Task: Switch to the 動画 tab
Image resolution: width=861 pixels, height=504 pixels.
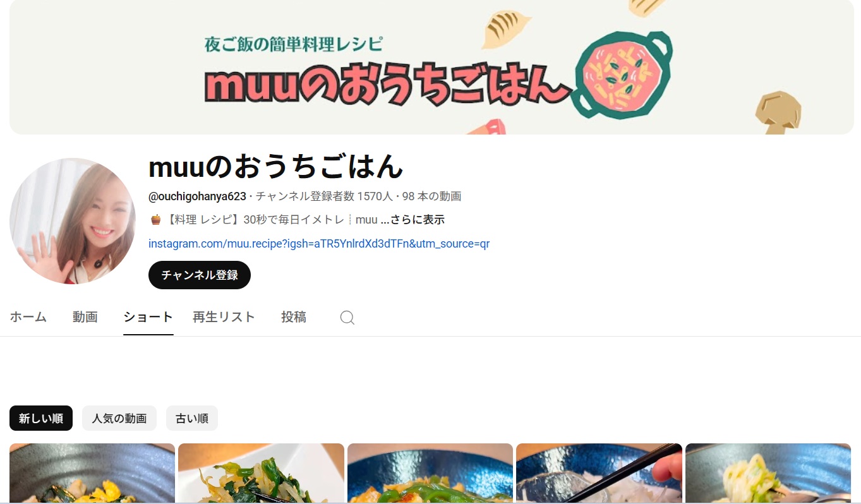Action: click(x=85, y=317)
